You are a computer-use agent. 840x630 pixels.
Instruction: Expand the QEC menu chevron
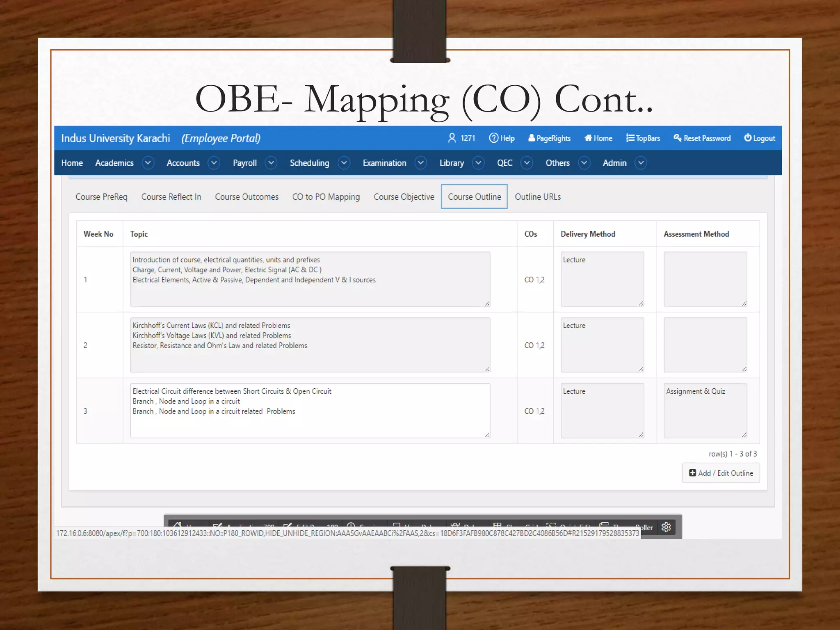pyautogui.click(x=527, y=163)
